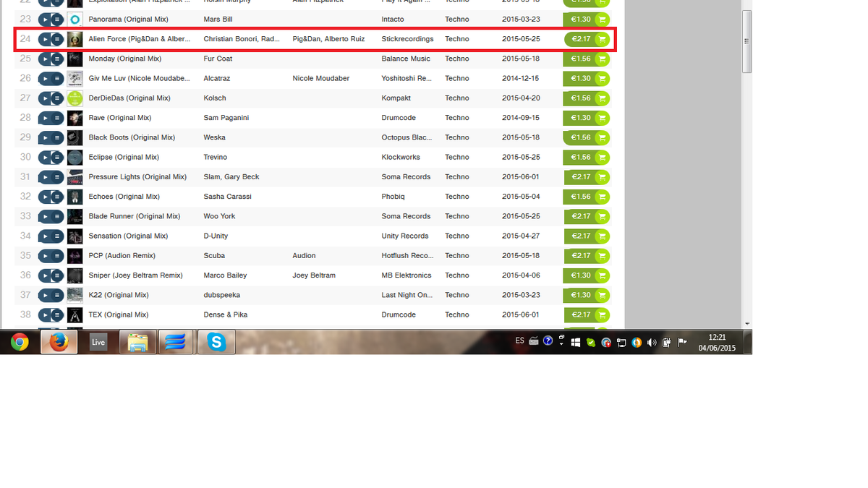Open label link Kompakt
Screen dimensions: 868x488
point(396,98)
